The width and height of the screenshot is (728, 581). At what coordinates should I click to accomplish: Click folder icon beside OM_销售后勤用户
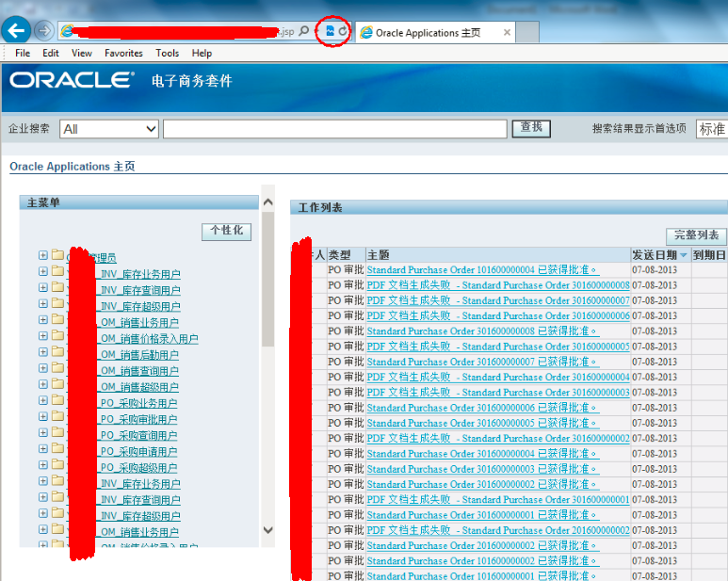point(57,351)
